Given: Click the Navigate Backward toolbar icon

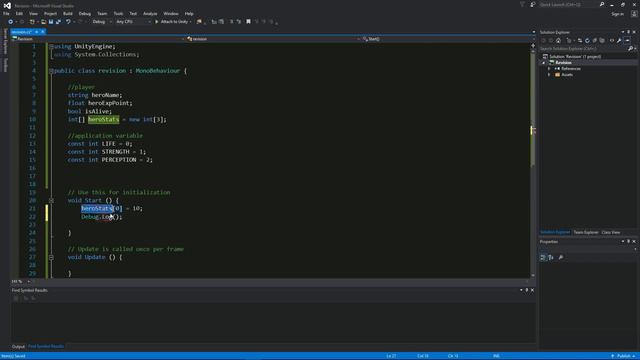Looking at the screenshot, I should 11,22.
